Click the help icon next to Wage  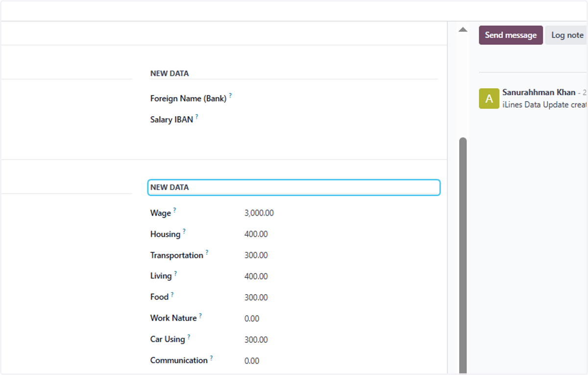coord(175,210)
